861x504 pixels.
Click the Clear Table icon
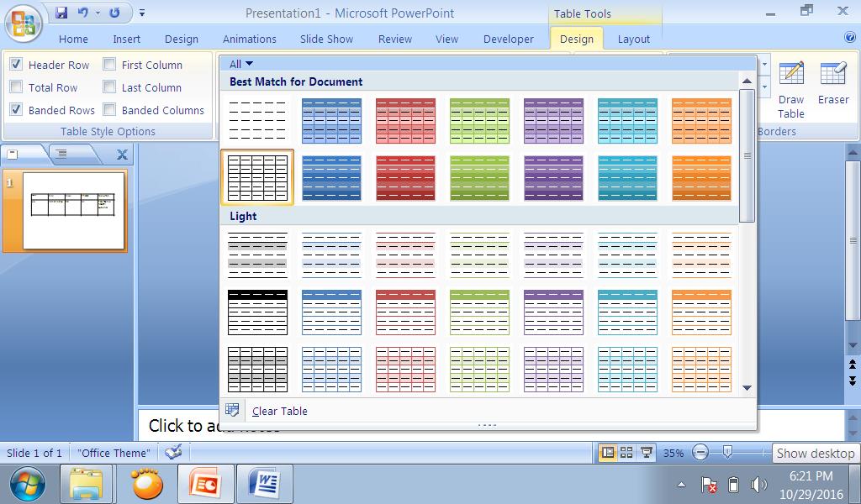click(x=233, y=410)
